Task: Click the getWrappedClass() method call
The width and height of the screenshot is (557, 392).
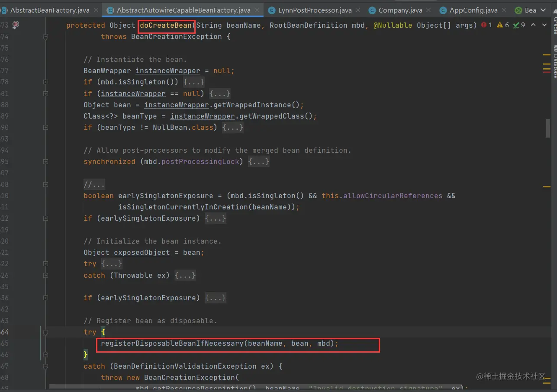Action: [274, 116]
